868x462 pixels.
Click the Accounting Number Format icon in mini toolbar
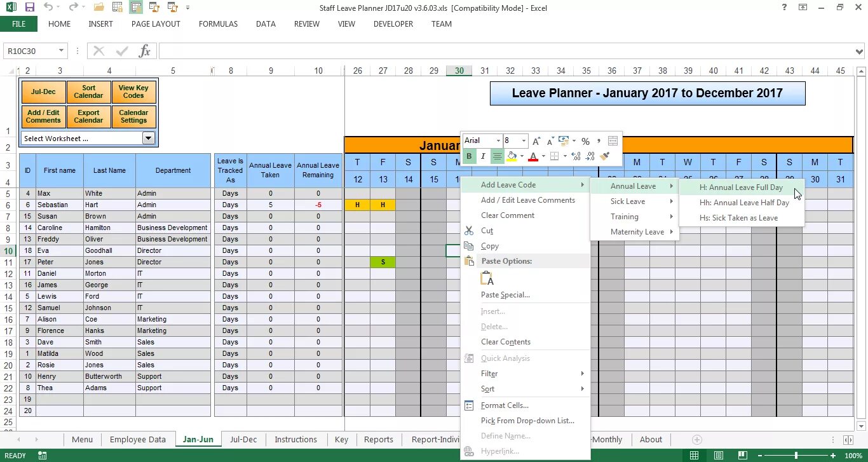[563, 141]
